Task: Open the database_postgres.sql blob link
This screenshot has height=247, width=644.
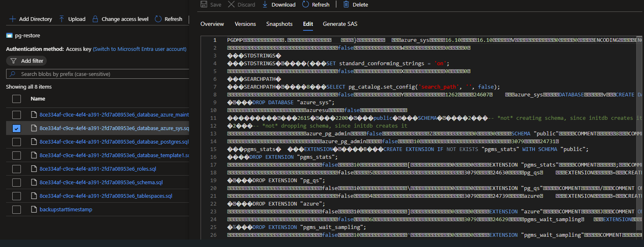Action: pos(114,142)
